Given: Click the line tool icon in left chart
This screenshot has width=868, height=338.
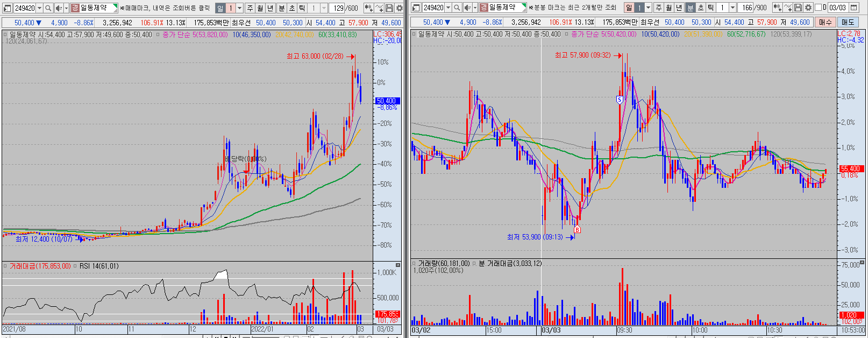Looking at the screenshot, I should (x=379, y=8).
